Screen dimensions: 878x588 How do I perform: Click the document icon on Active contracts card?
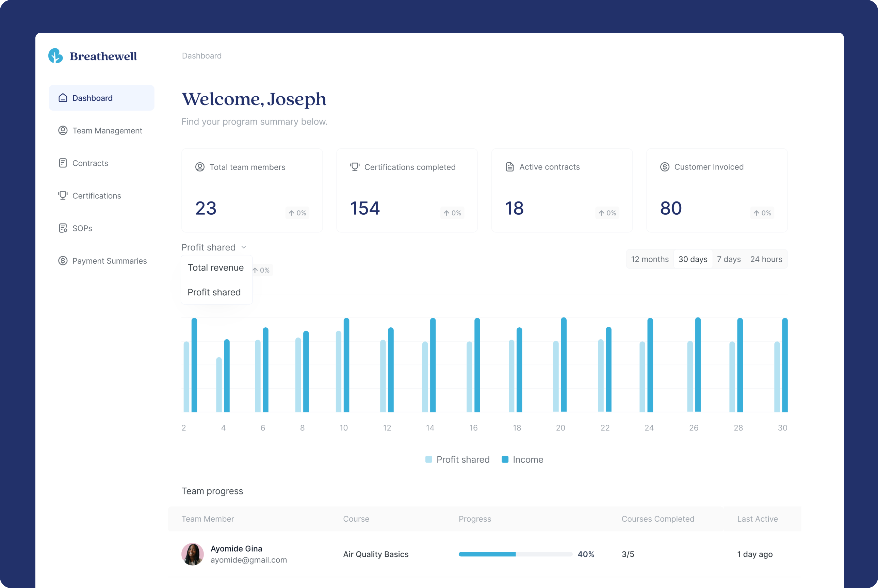(510, 167)
